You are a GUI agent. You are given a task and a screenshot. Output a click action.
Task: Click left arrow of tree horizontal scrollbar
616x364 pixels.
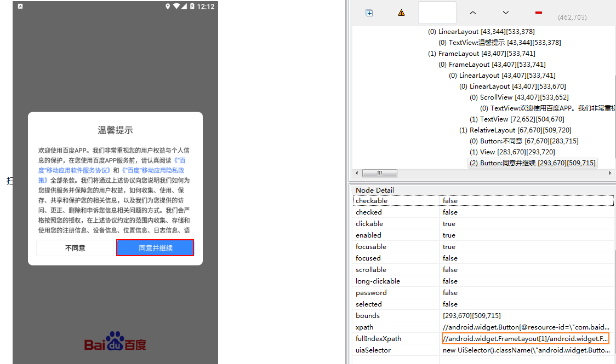(356, 173)
